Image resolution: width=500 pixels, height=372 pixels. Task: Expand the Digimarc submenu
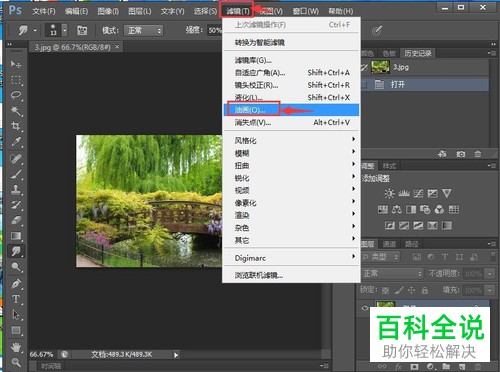[291, 258]
